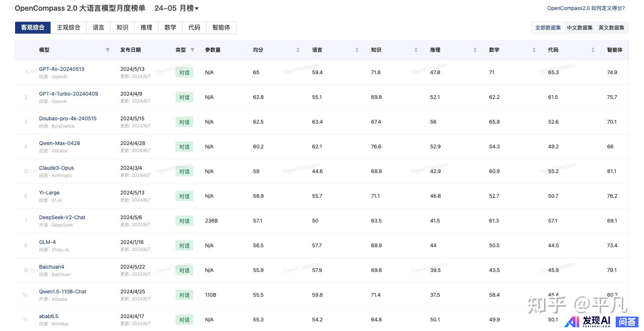644x331 pixels.
Task: Open OpenCompass2.0 如何定义得分 link
Action: click(586, 8)
